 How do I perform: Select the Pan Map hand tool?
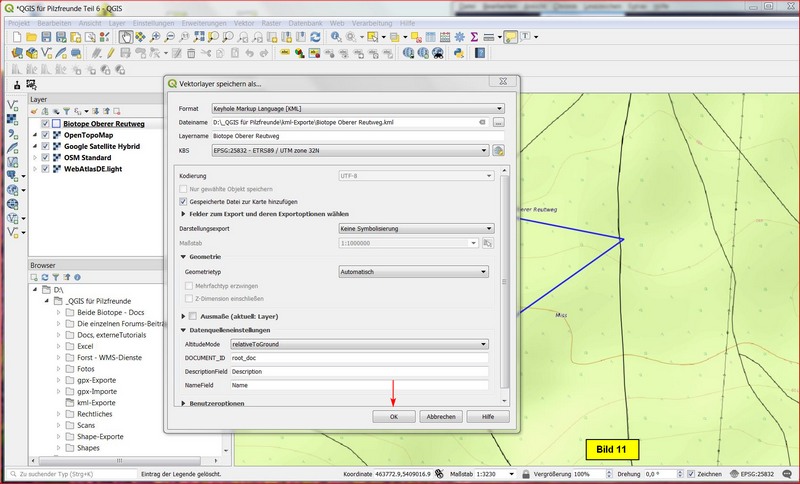pyautogui.click(x=126, y=37)
